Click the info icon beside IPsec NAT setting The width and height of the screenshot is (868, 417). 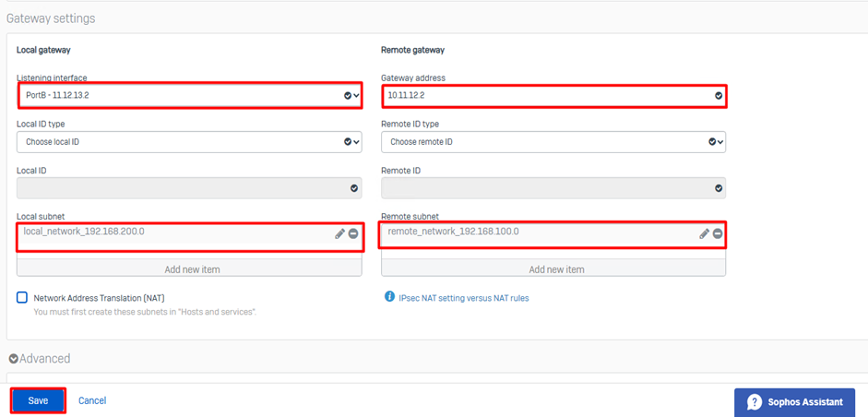[x=388, y=297]
